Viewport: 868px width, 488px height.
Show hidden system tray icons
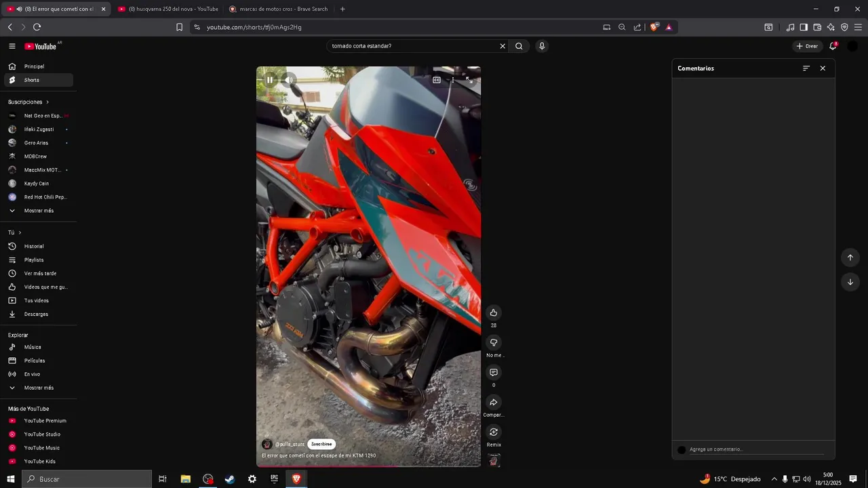[774, 479]
